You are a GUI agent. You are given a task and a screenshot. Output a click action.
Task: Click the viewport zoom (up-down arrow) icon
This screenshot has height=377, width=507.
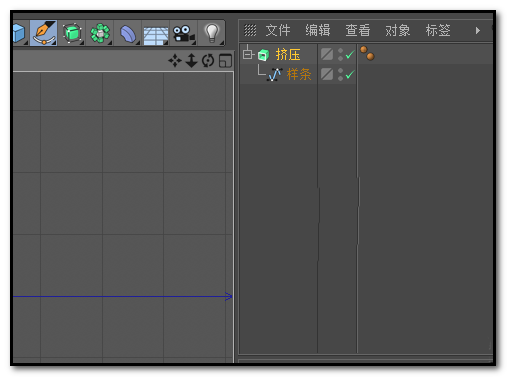191,61
